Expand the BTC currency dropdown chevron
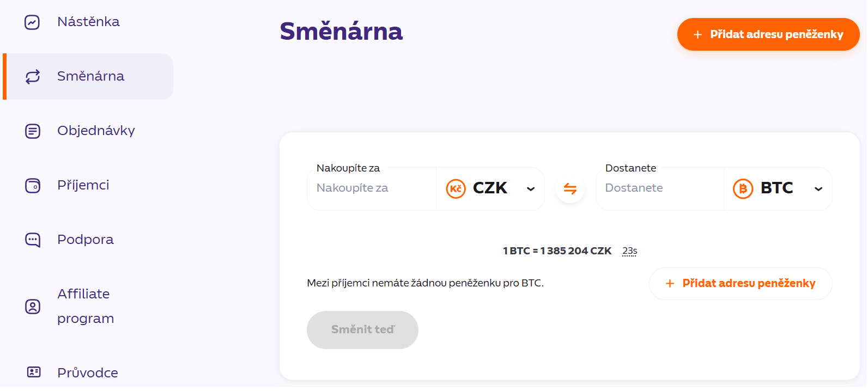 (818, 189)
